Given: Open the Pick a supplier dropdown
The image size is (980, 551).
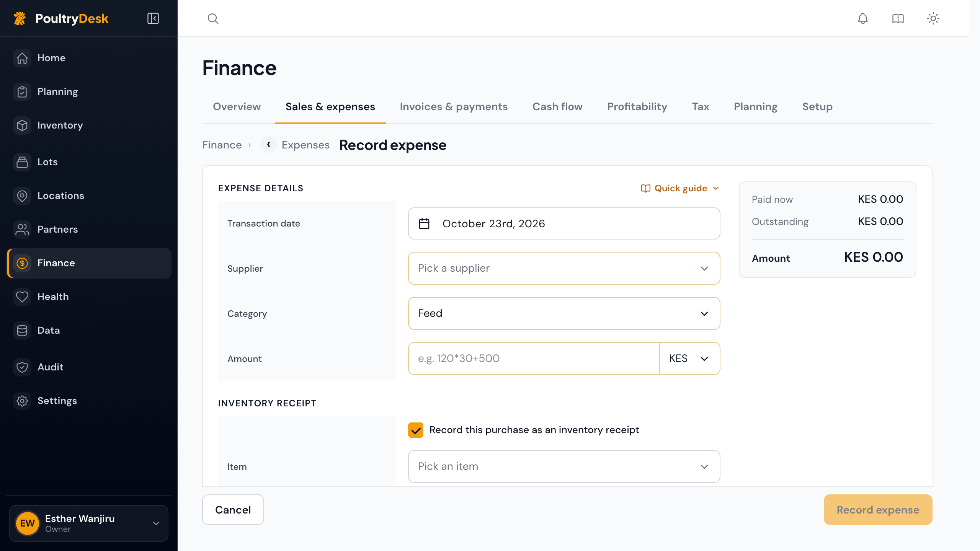Looking at the screenshot, I should [x=564, y=268].
